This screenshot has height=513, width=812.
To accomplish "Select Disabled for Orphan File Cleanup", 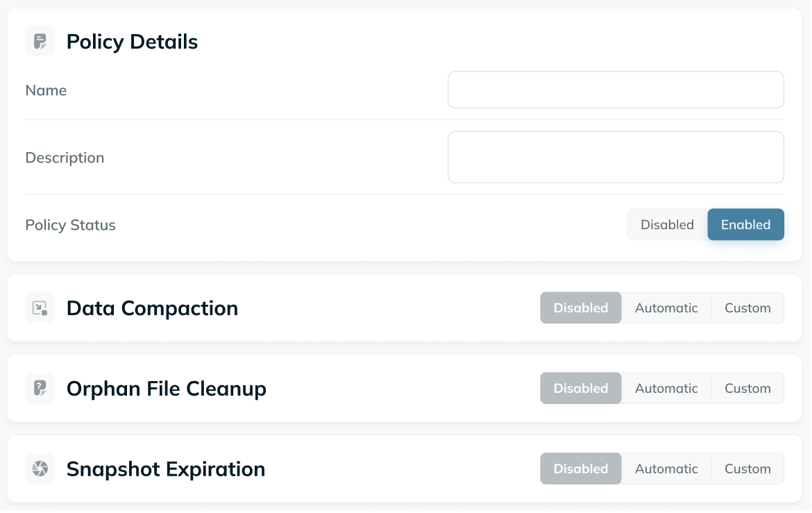I will (x=581, y=388).
